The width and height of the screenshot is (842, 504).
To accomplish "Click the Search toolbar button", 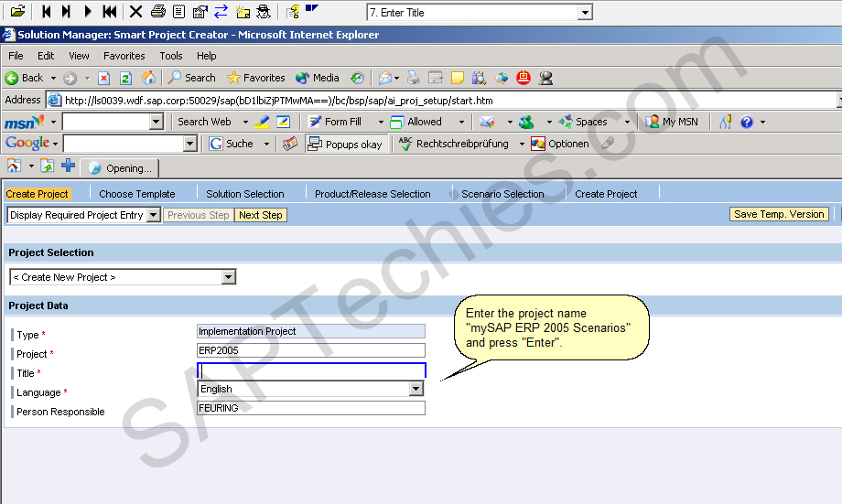I will click(x=191, y=78).
